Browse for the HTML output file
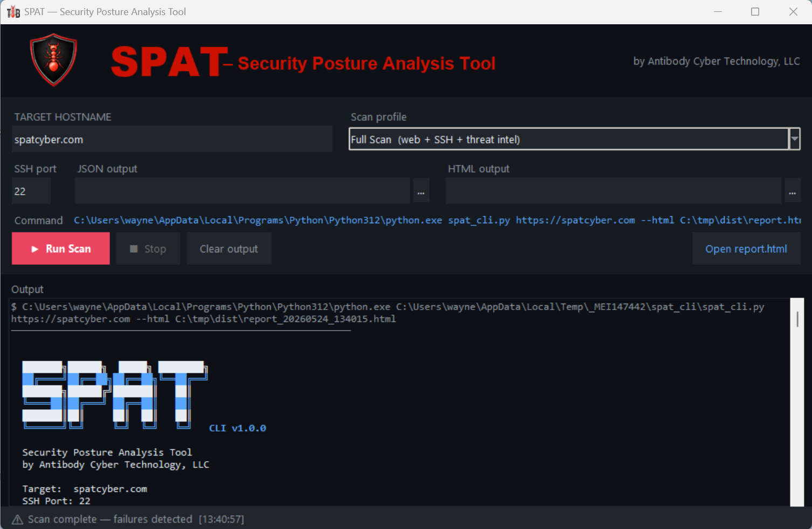 coord(793,191)
